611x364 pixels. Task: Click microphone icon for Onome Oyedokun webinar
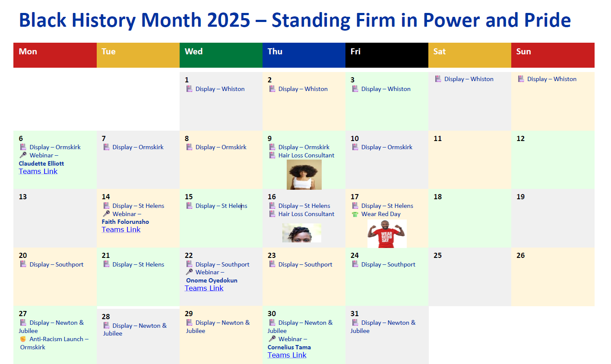(x=189, y=272)
